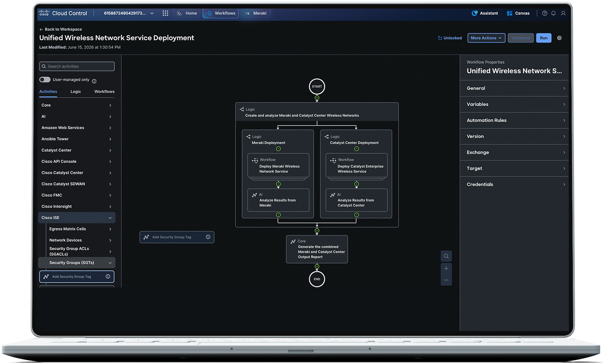Screen dimensions: 603x364
Task: Select the Analyze Results from Meraki node
Action: (x=279, y=200)
